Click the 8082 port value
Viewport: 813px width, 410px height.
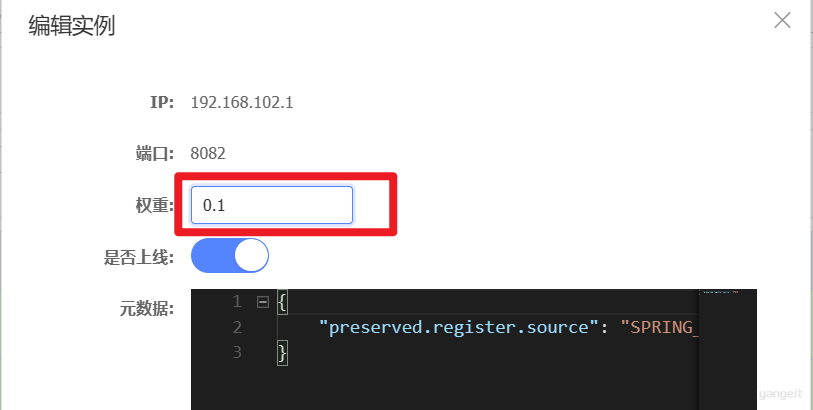[207, 153]
